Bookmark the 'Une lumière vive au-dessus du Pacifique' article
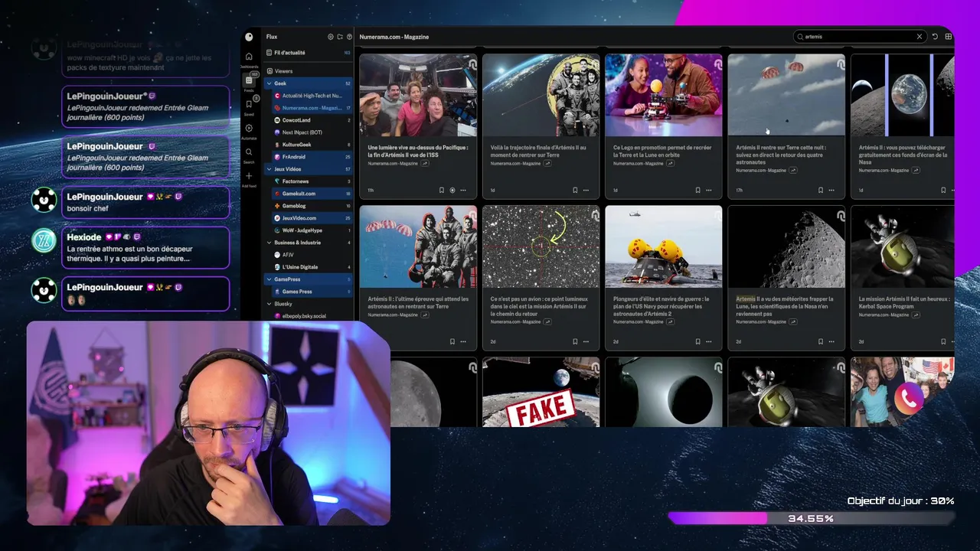980x551 pixels. tap(441, 190)
